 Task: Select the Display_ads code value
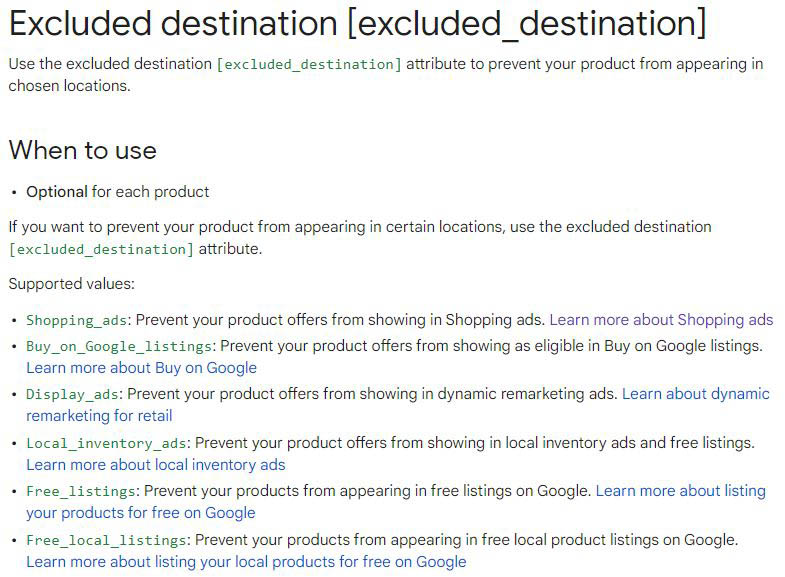(x=73, y=394)
